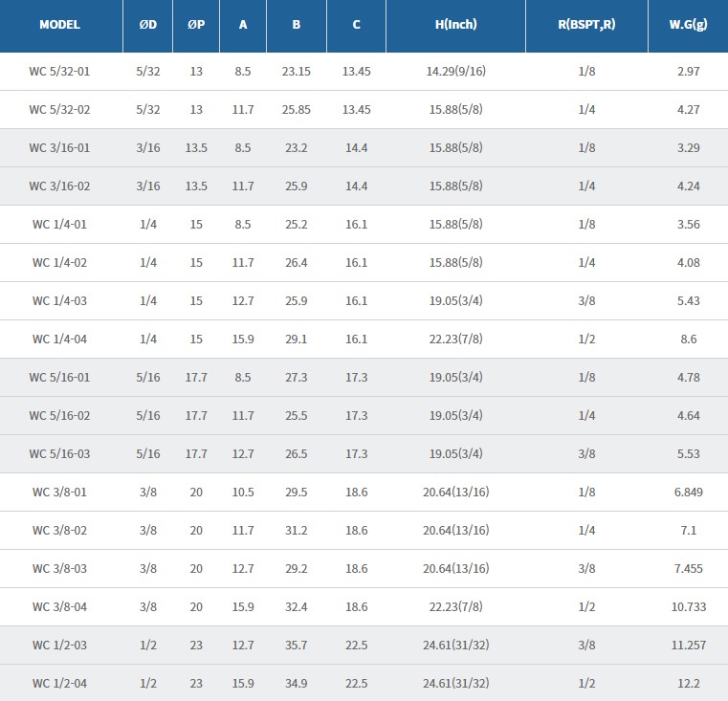Click the ØD column header
The width and height of the screenshot is (728, 701).
(x=148, y=24)
